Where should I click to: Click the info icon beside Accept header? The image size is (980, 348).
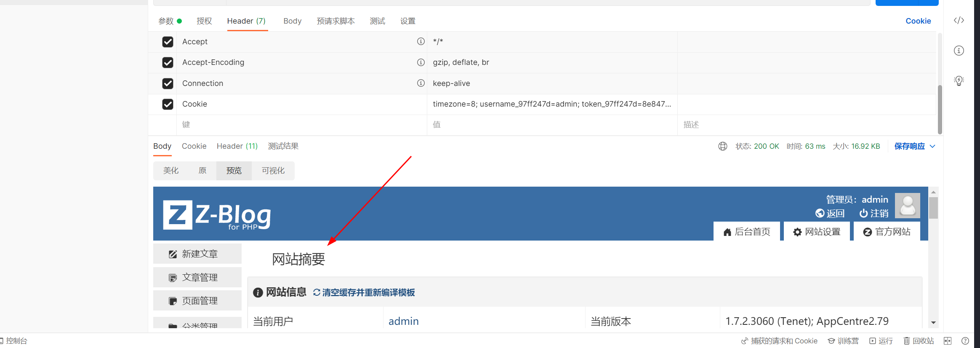[x=421, y=41]
